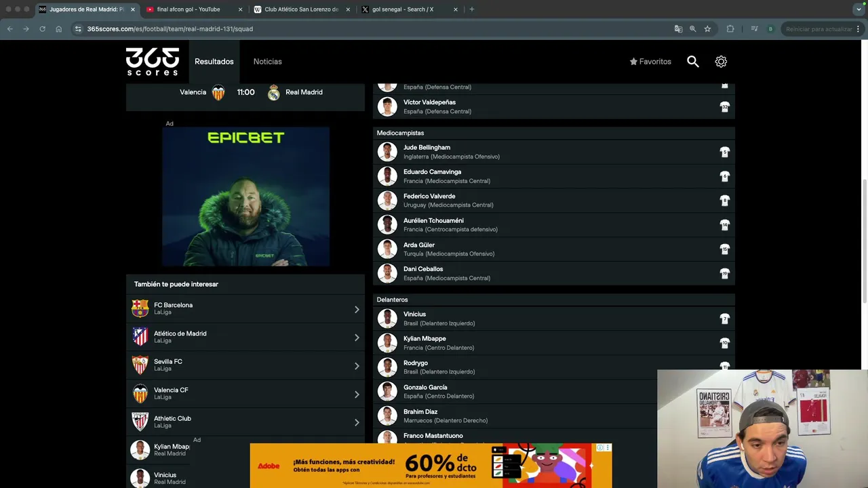Viewport: 868px width, 488px height.
Task: Click the Sevilla FC crest icon
Action: point(140,365)
